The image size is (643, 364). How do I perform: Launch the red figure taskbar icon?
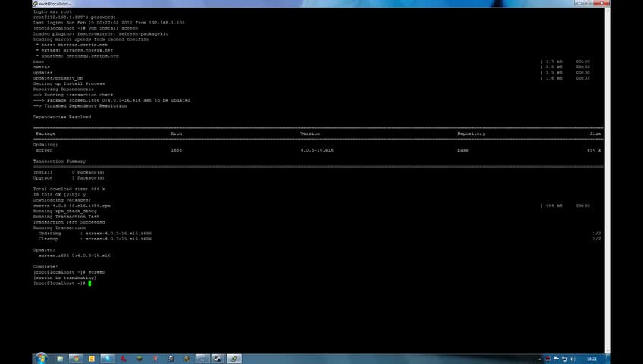[x=124, y=359]
